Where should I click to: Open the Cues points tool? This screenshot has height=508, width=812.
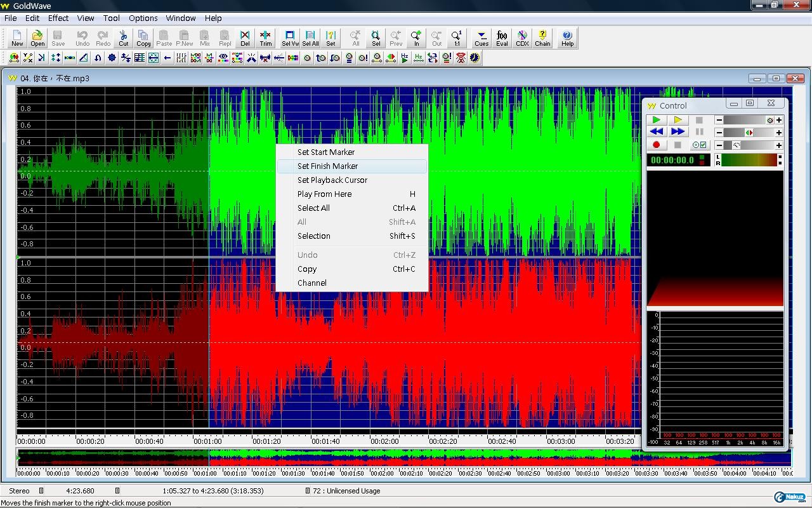click(x=481, y=38)
